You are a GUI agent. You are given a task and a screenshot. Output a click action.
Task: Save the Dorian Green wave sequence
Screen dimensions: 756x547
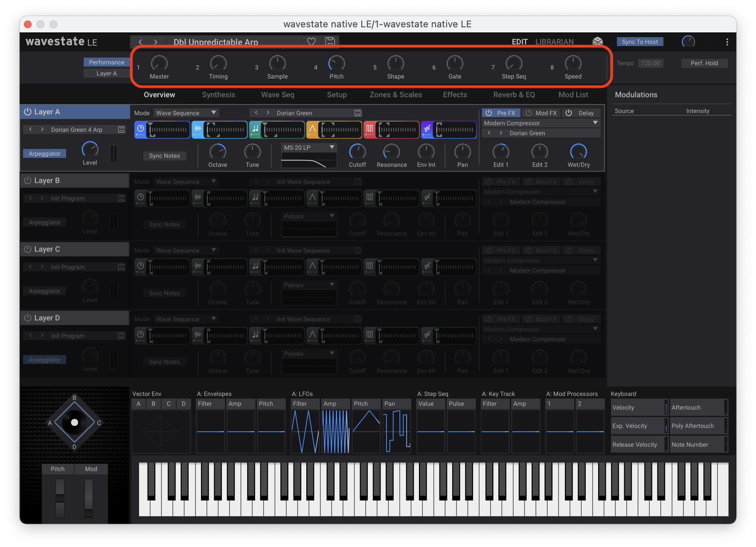click(358, 113)
